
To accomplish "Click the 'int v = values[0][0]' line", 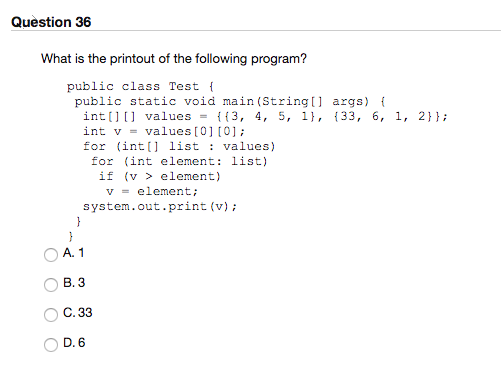I will [x=164, y=131].
